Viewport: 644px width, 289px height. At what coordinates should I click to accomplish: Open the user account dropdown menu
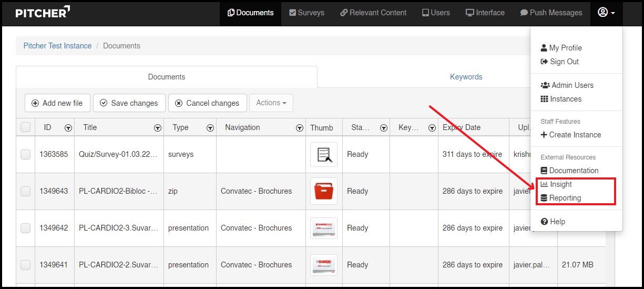[606, 13]
